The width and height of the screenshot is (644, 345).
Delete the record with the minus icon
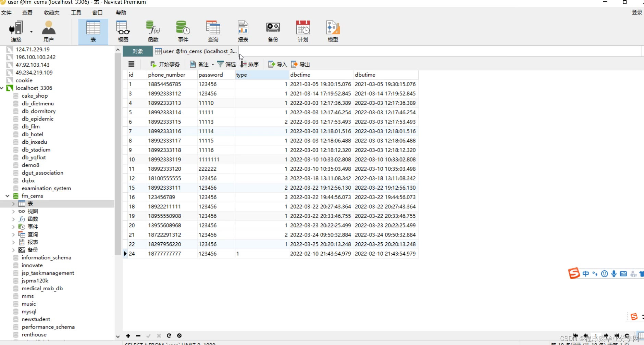point(138,336)
